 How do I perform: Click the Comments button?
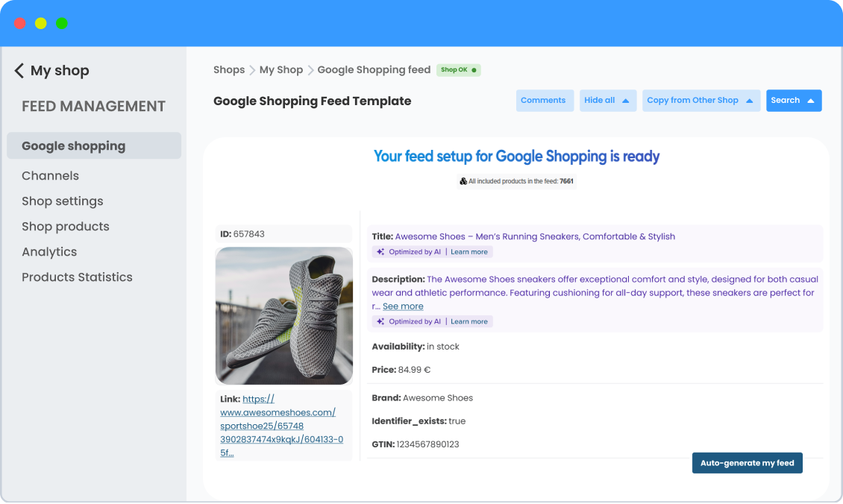click(545, 100)
